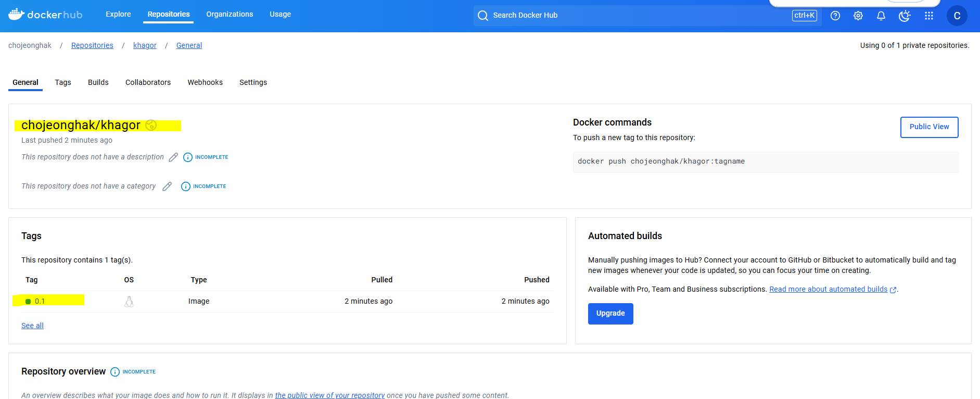Click the Docker Hub whale logo

coord(45,15)
